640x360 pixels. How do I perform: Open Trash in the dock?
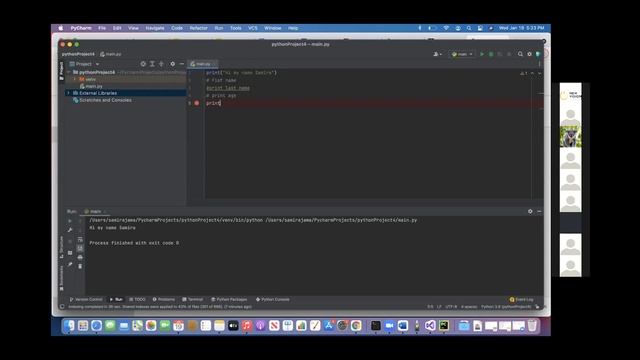click(532, 326)
